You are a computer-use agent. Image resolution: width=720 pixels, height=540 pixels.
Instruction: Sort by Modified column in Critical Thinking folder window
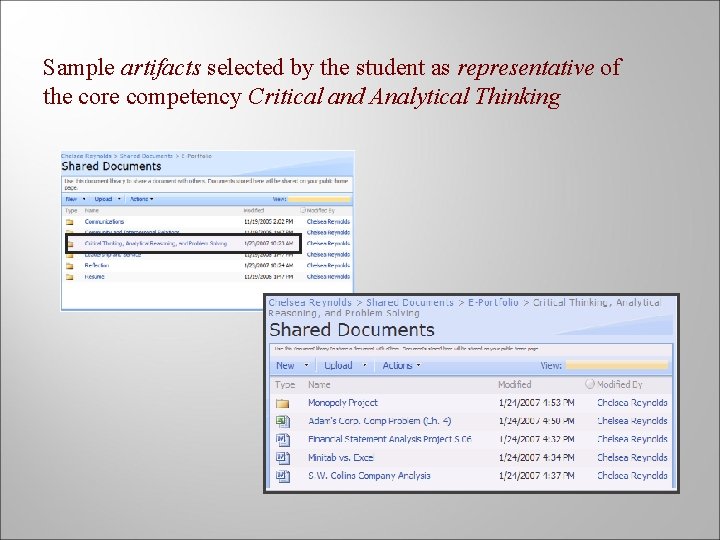tap(515, 384)
